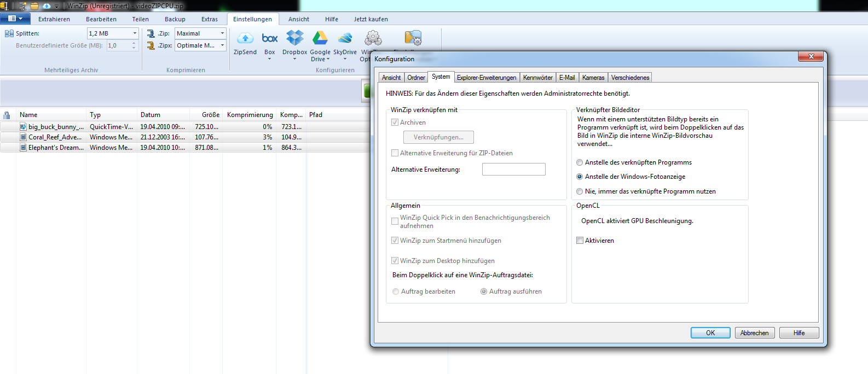Select Anstelle der Windows-Fotoanzeige option
868x374 pixels.
pos(580,177)
